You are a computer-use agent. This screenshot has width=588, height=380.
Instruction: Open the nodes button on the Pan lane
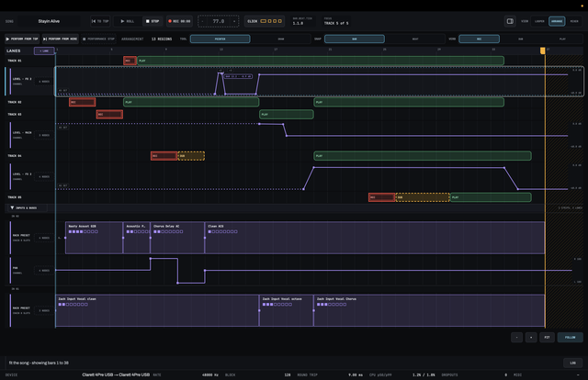(x=44, y=270)
